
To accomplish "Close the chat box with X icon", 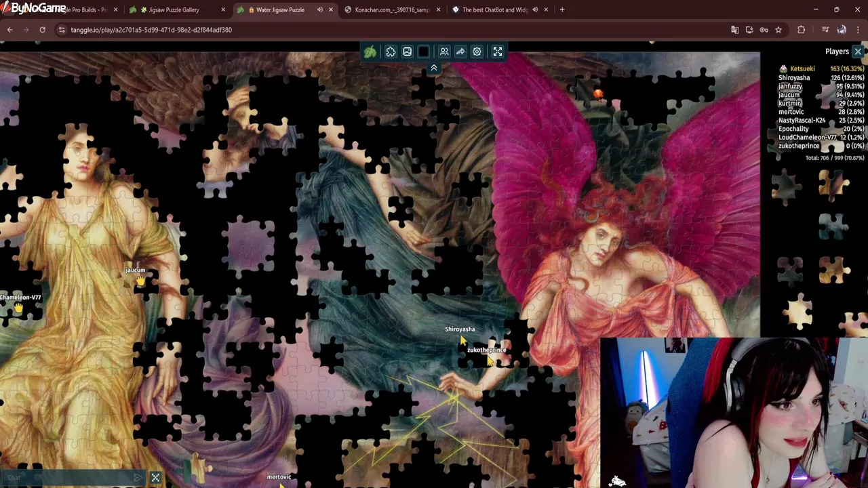I will click(155, 479).
